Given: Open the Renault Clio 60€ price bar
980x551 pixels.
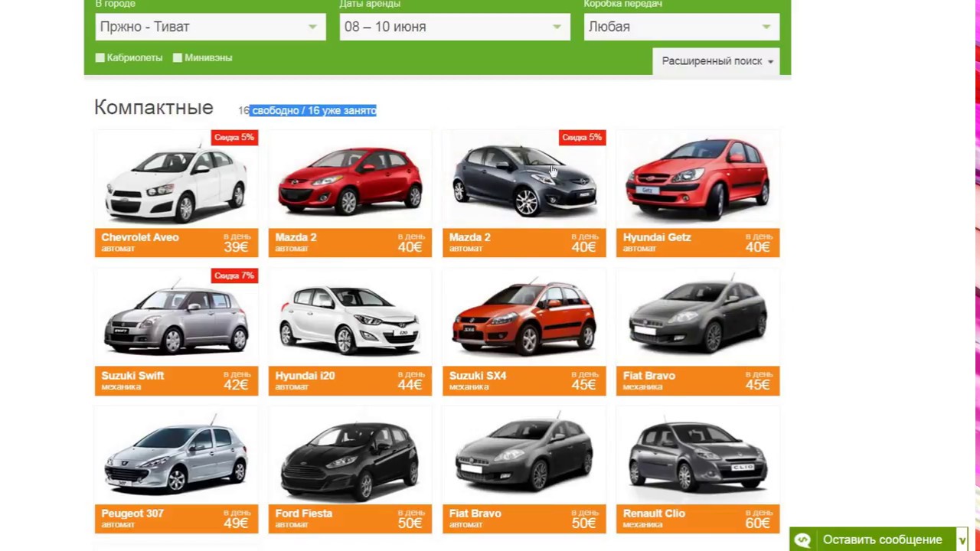Looking at the screenshot, I should (x=697, y=519).
